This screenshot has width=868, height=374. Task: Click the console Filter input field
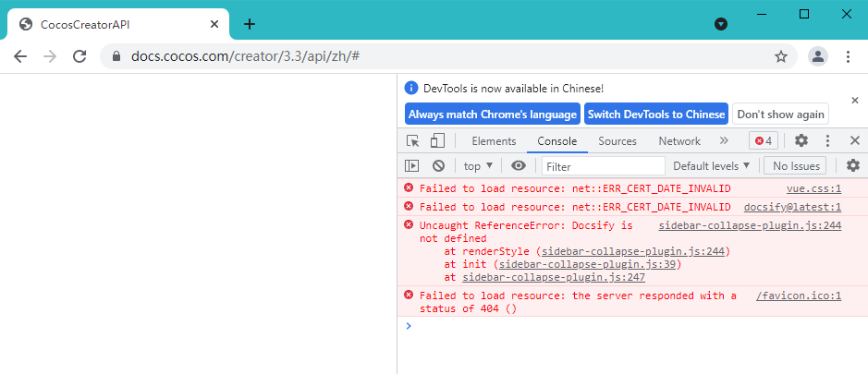[x=603, y=166]
